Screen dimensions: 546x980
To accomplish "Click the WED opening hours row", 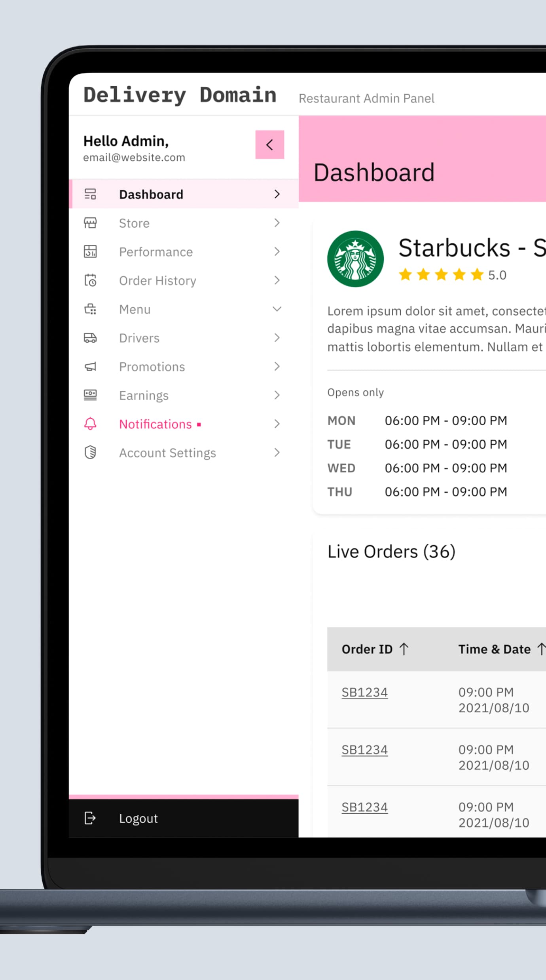I will coord(417,468).
